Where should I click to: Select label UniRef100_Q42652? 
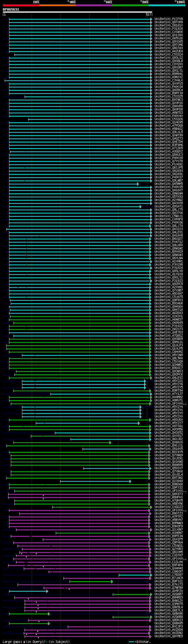click(169, 433)
